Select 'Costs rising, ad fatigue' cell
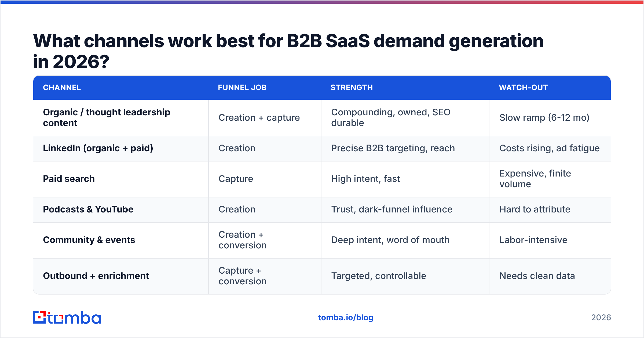Viewport: 644px width, 338px height. coord(550,148)
